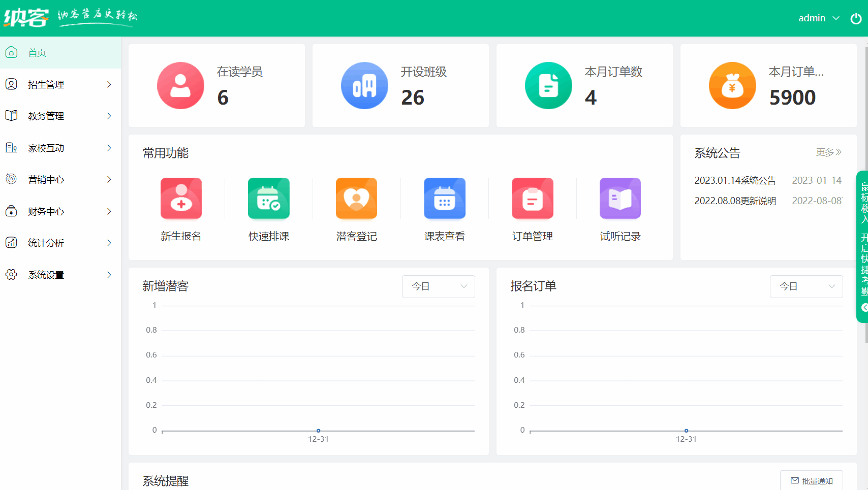Select the 快速排课 calendar icon
868x490 pixels.
268,199
